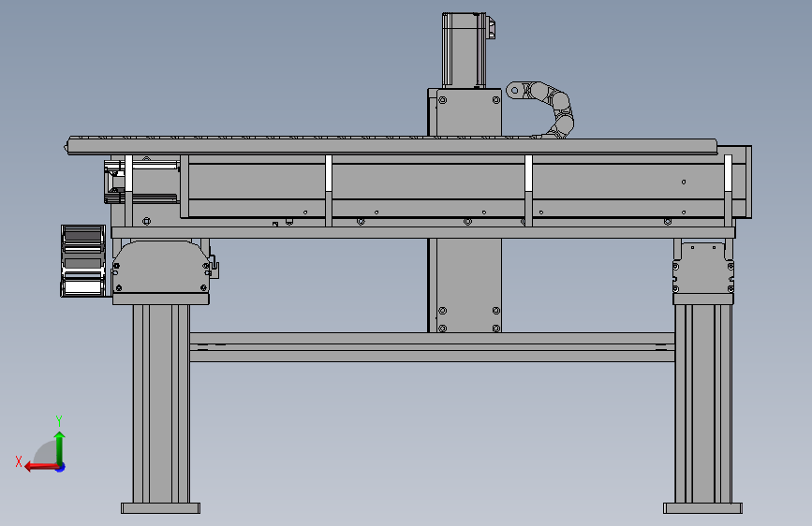The image size is (812, 526).
Task: Click the green Y axis arrow of triad
Action: point(60,447)
